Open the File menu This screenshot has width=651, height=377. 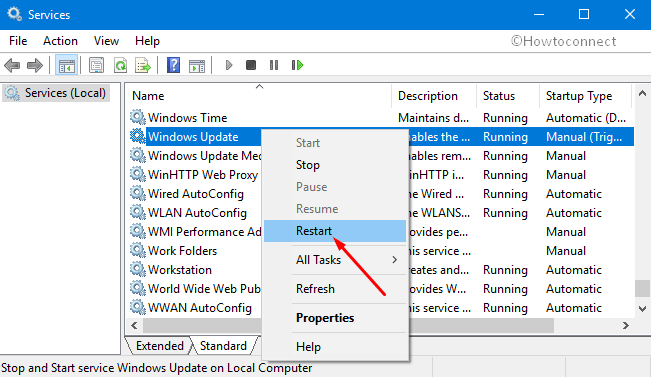pyautogui.click(x=18, y=41)
